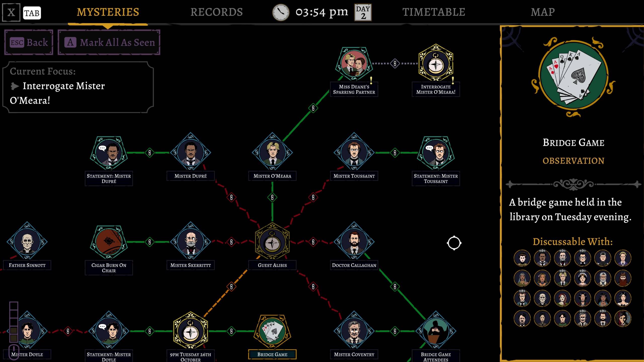This screenshot has height=362, width=644.
Task: Select the Interrogate Mister O'Meara objective node
Action: point(436,63)
